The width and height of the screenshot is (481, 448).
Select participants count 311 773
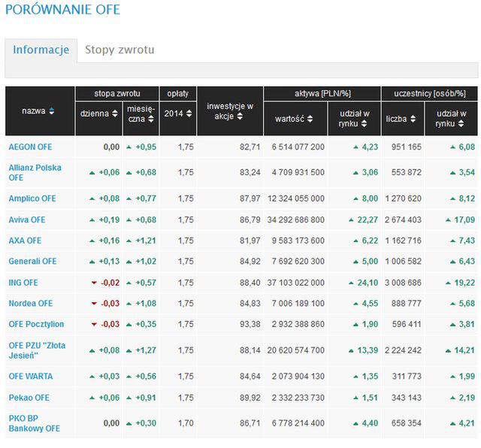tap(407, 376)
